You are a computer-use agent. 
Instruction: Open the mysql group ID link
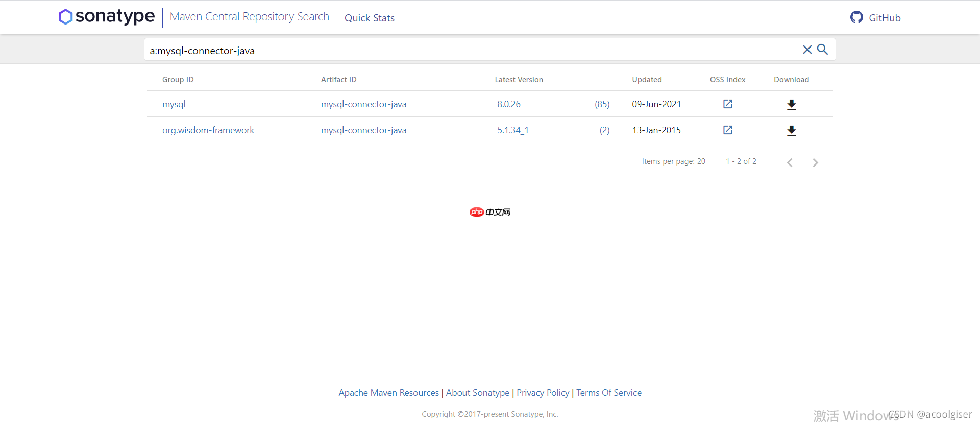tap(174, 104)
